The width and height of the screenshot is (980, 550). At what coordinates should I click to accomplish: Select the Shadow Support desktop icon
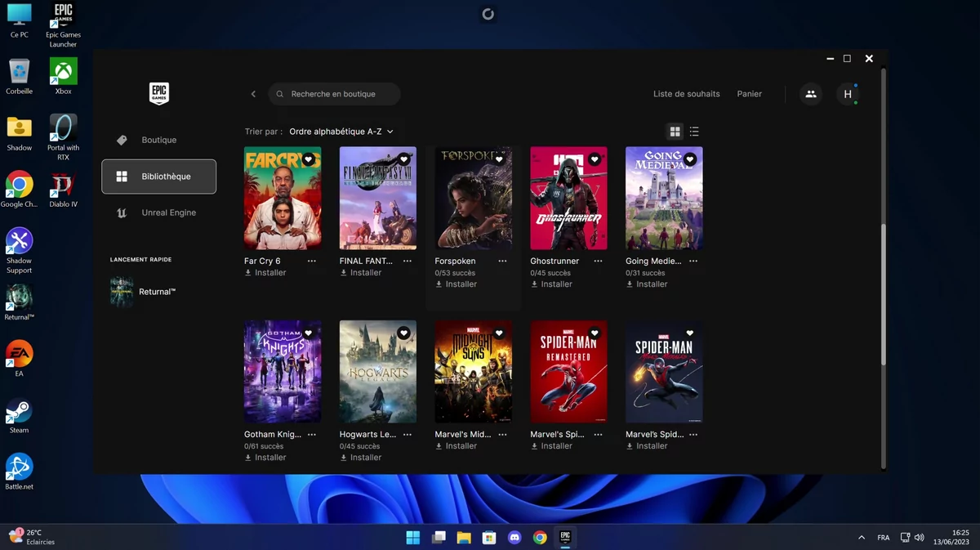pyautogui.click(x=19, y=251)
